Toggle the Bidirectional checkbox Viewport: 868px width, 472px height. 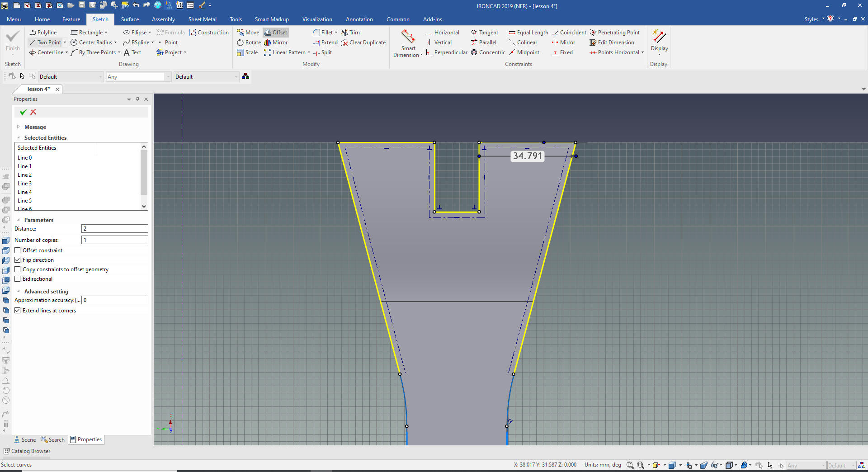point(18,279)
